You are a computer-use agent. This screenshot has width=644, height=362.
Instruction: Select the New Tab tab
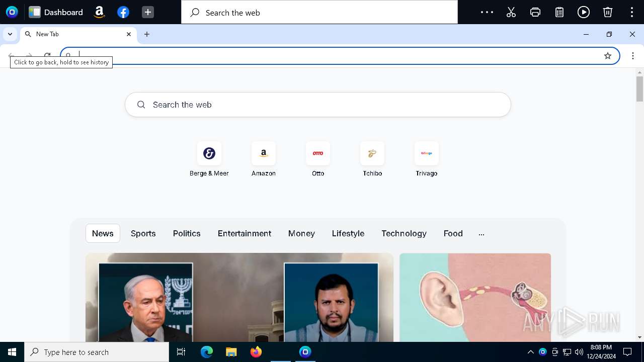[x=78, y=34]
